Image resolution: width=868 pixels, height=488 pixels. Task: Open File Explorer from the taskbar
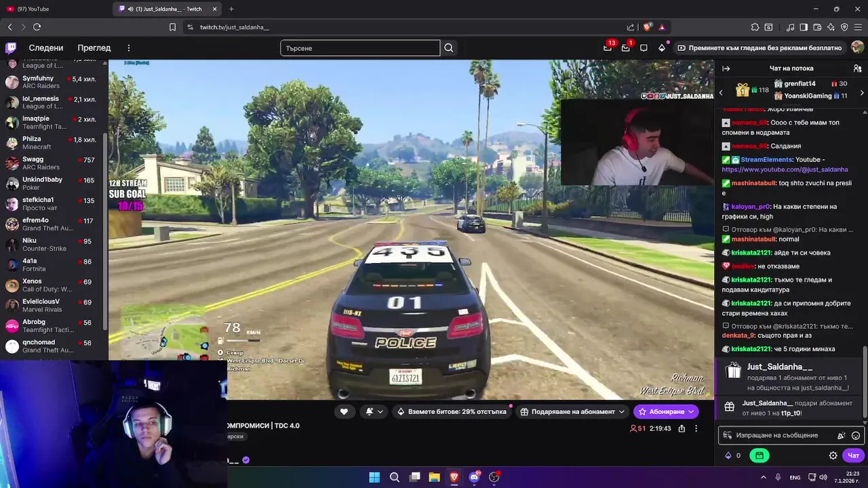coord(434,477)
